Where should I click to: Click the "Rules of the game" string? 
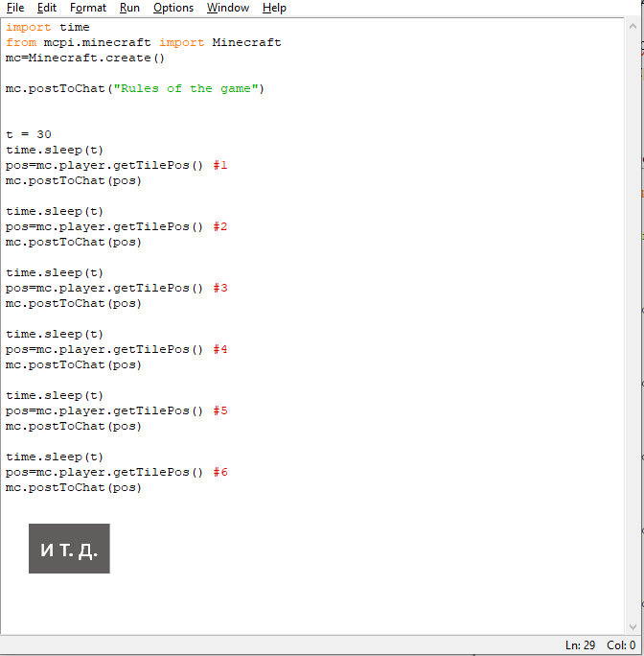pyautogui.click(x=186, y=88)
